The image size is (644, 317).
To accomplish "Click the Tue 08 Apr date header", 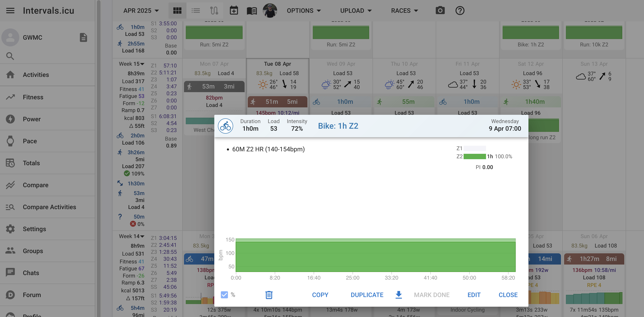I will (277, 64).
